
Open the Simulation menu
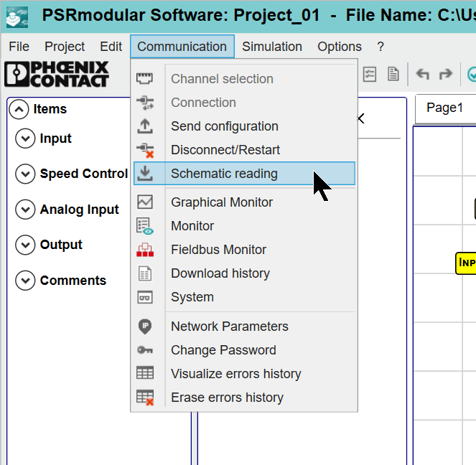(x=271, y=47)
